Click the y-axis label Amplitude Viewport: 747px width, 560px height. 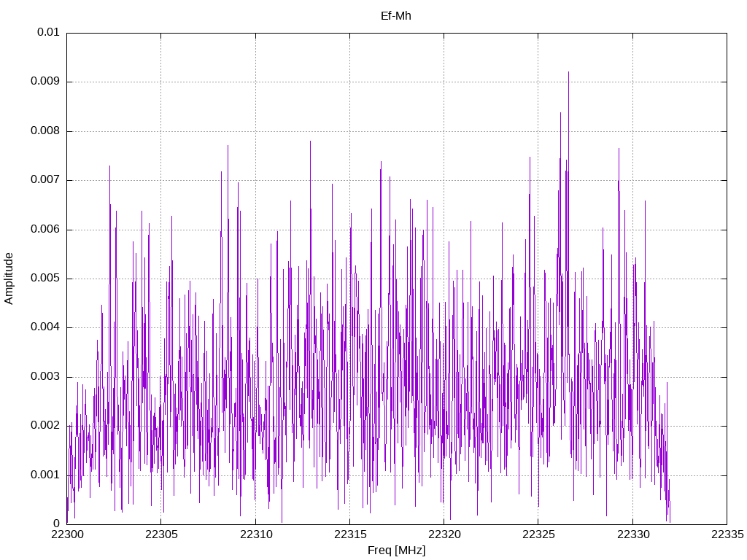[9, 279]
